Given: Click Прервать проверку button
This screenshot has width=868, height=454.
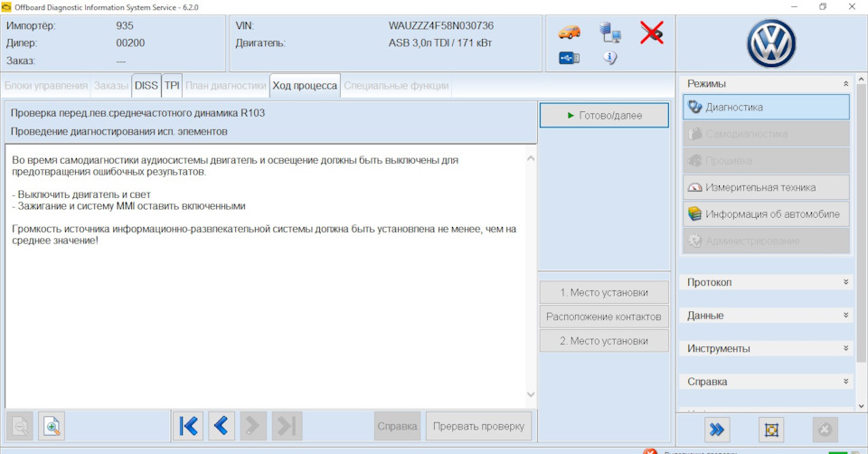Looking at the screenshot, I should 479,426.
